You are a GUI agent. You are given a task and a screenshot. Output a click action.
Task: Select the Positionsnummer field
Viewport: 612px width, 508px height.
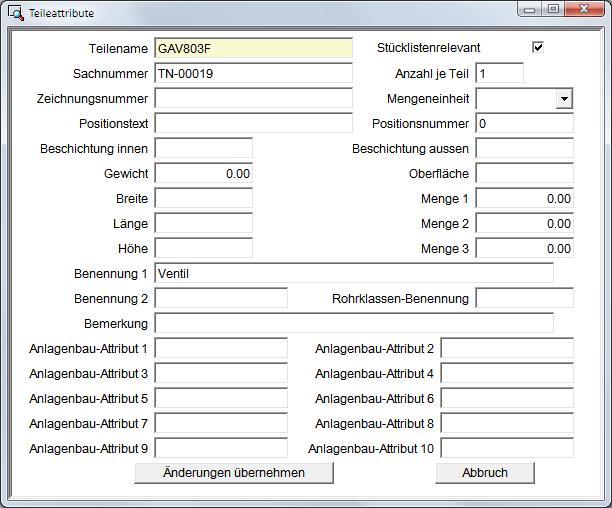(524, 123)
